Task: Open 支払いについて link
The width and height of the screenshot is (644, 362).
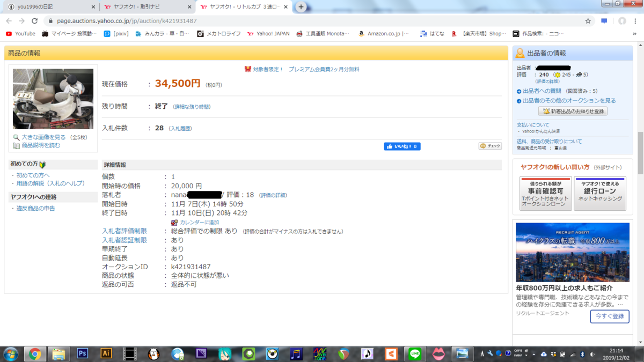Action: [x=533, y=125]
